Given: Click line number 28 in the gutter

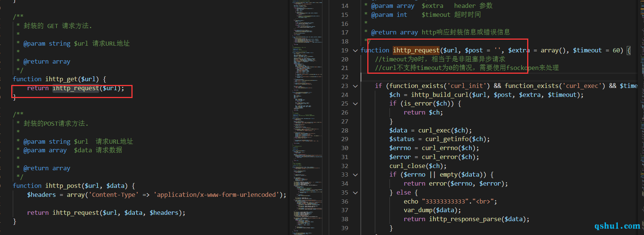Looking at the screenshot, I should click(345, 131).
